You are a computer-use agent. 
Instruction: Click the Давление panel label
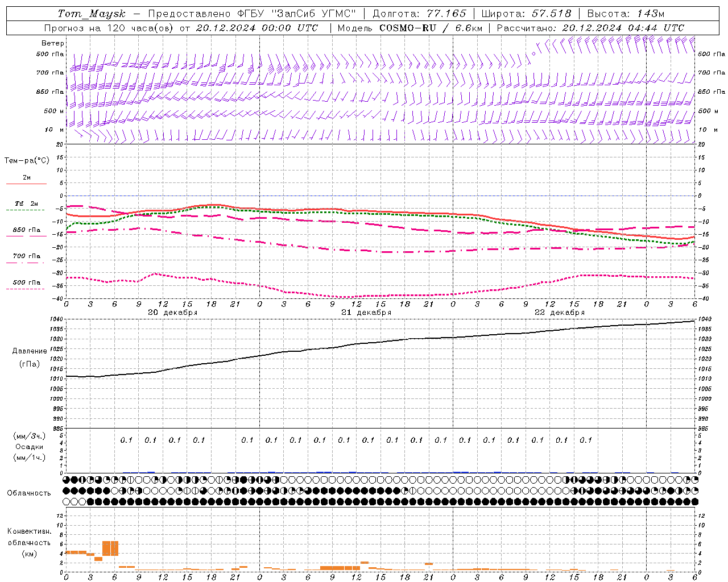click(30, 351)
